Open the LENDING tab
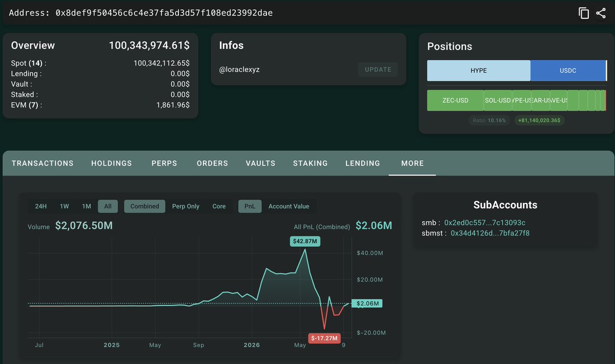 (363, 163)
